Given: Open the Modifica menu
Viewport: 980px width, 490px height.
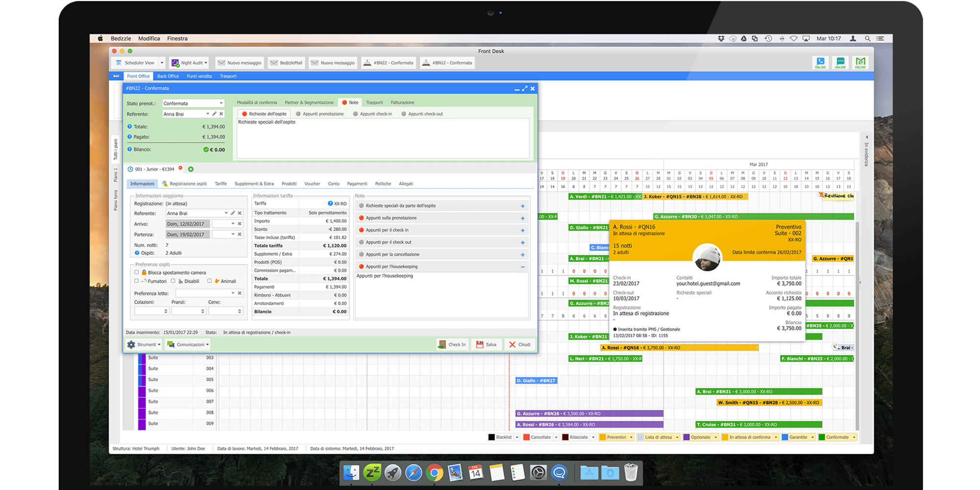Looking at the screenshot, I should coord(149,38).
